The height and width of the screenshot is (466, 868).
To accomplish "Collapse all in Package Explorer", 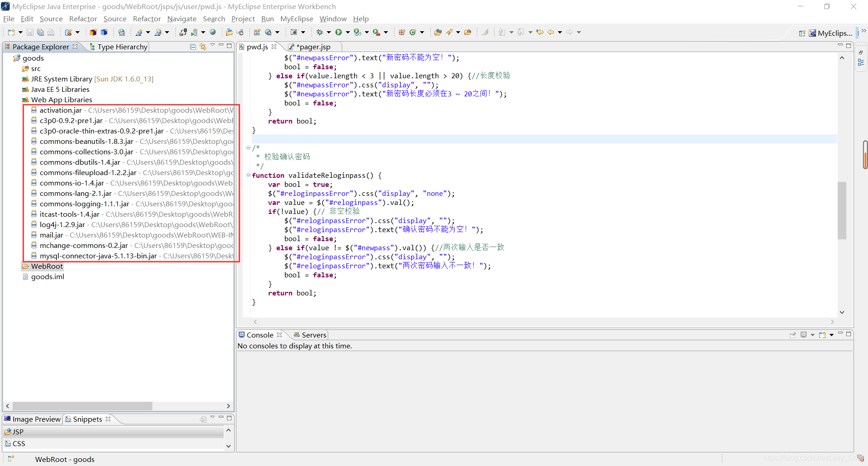I will coord(193,47).
